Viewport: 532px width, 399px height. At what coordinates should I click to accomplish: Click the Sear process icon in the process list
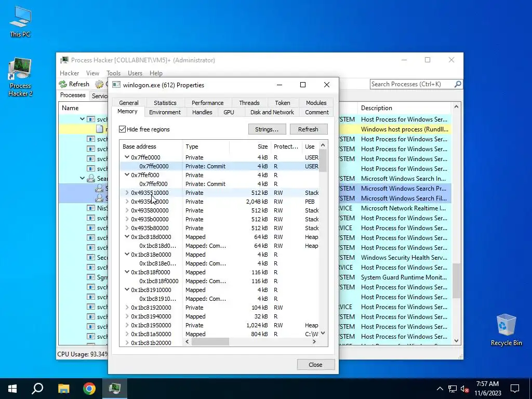point(90,179)
